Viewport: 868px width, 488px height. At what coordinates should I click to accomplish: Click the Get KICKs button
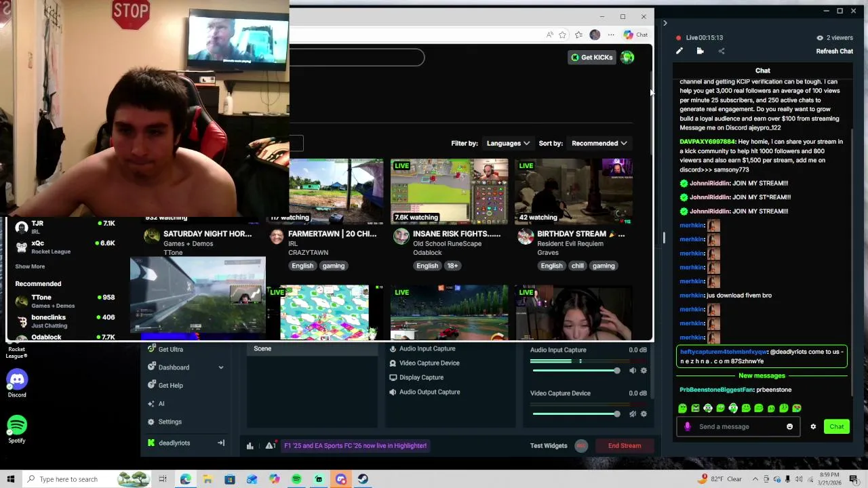[592, 58]
